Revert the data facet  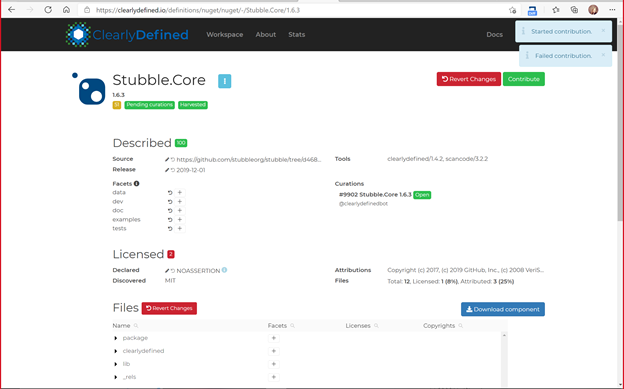tap(170, 193)
